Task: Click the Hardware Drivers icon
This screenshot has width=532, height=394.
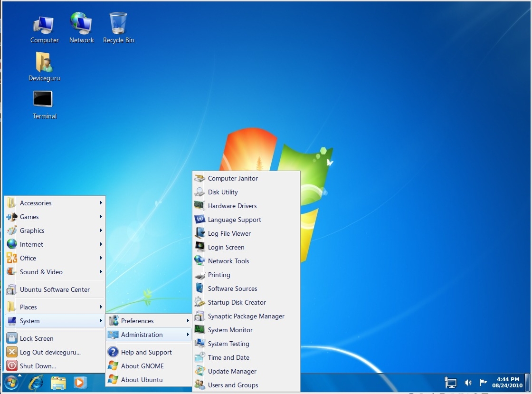Action: click(199, 206)
